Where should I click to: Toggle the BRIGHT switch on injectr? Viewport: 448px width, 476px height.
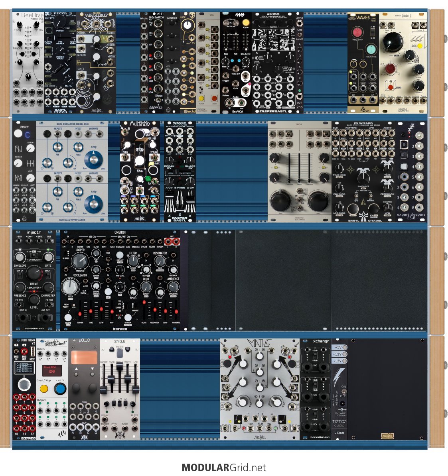(x=48, y=275)
